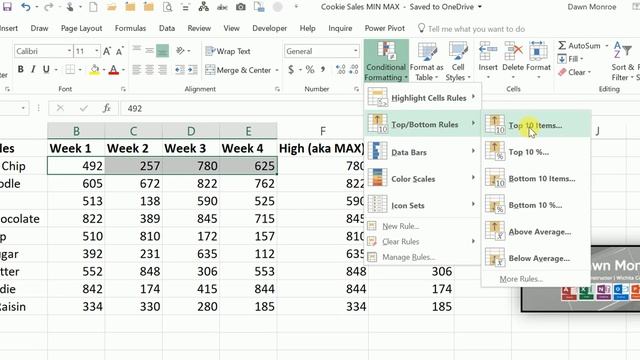Click the Comma Style icon

[323, 69]
